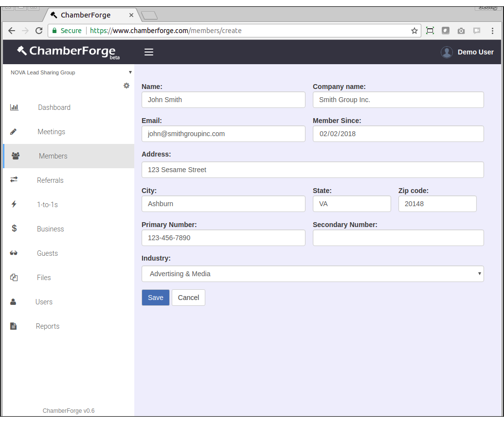This screenshot has height=423, width=504.
Task: Click the Guests glasses icon
Action: coord(14,253)
